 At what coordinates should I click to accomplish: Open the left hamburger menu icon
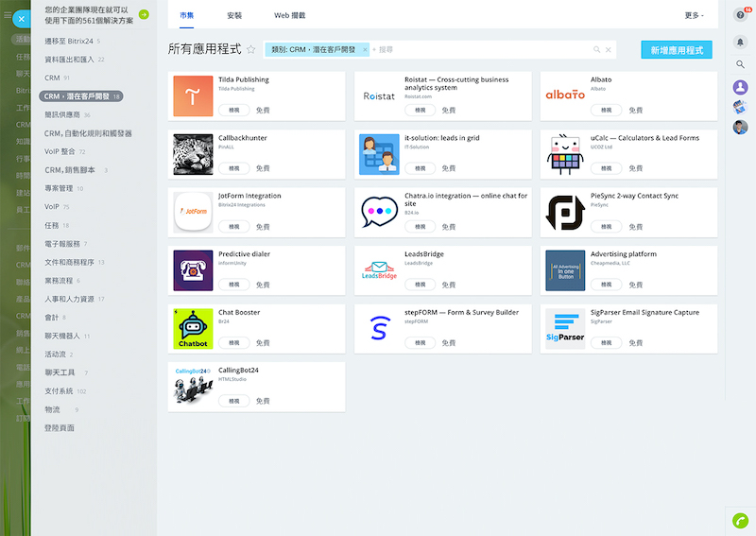tap(8, 15)
